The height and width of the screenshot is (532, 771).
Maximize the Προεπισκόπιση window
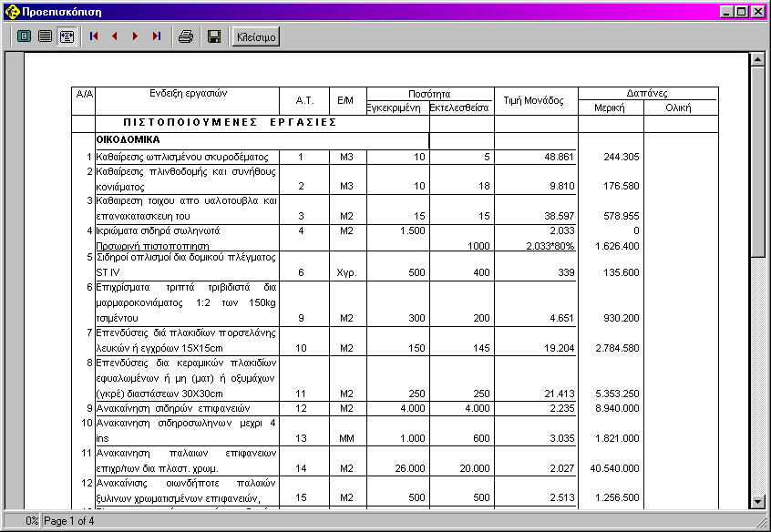(741, 12)
